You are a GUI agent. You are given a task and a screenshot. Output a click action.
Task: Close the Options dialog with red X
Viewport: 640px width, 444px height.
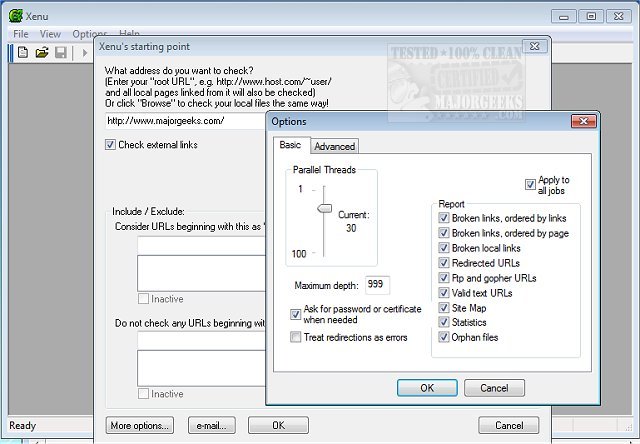(x=584, y=121)
